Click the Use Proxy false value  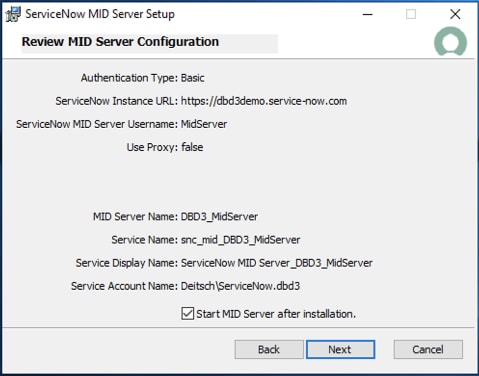pos(192,147)
